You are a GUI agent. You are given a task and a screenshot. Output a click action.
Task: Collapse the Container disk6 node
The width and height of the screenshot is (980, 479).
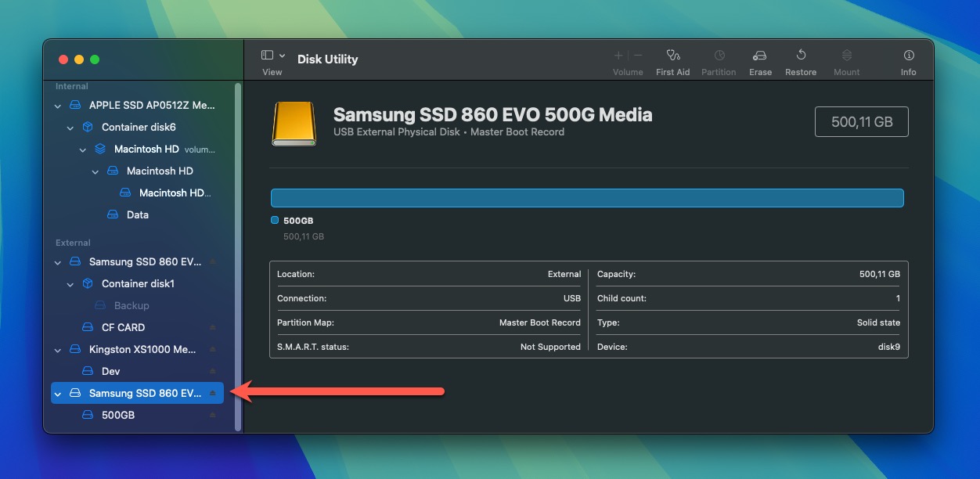pyautogui.click(x=70, y=128)
